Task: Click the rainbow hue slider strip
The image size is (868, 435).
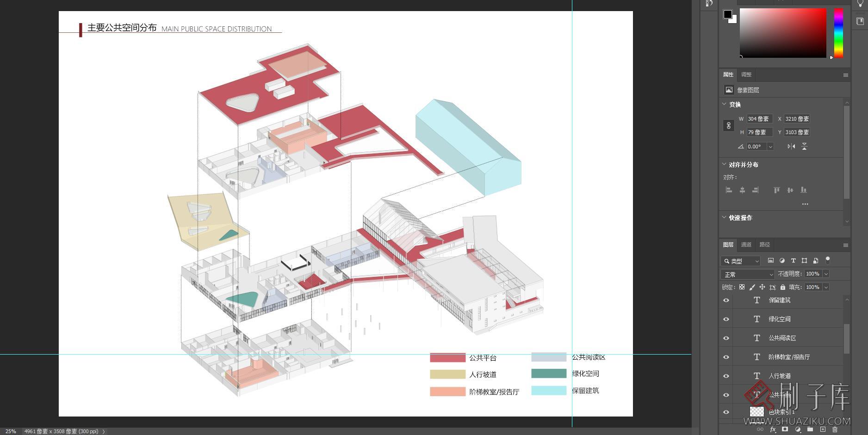Action: (838, 33)
